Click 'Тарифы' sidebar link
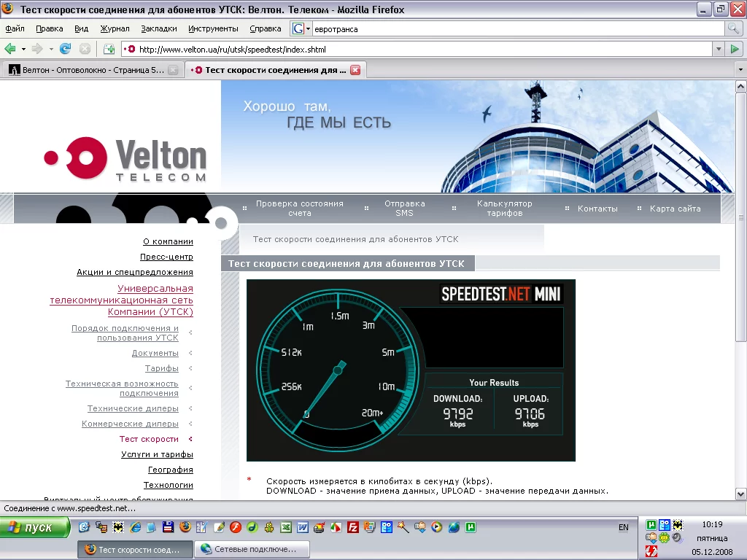The height and width of the screenshot is (560, 747). 162,368
